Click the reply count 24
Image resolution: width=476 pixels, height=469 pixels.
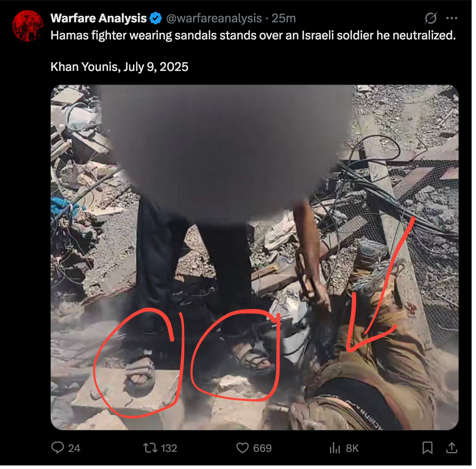click(74, 448)
